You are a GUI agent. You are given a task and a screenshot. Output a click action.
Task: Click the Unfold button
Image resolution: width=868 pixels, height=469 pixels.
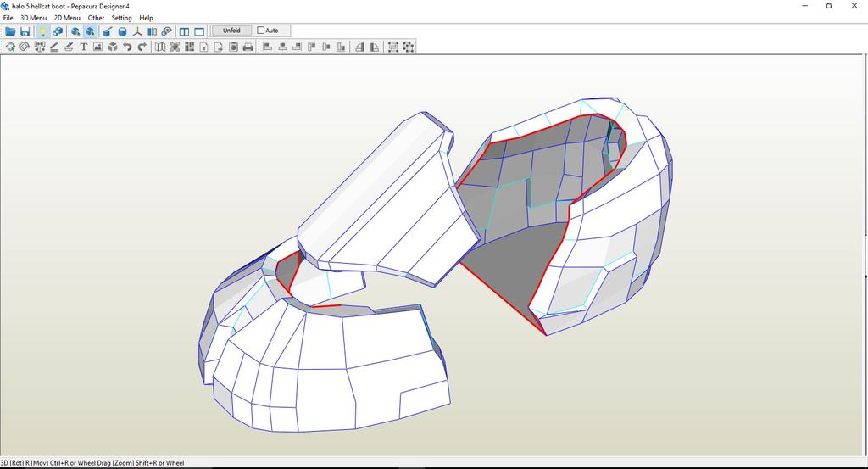[x=231, y=31]
